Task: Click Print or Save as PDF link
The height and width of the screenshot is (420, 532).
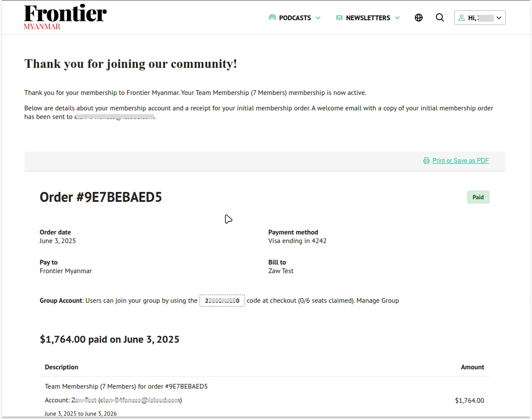Action: tap(460, 161)
